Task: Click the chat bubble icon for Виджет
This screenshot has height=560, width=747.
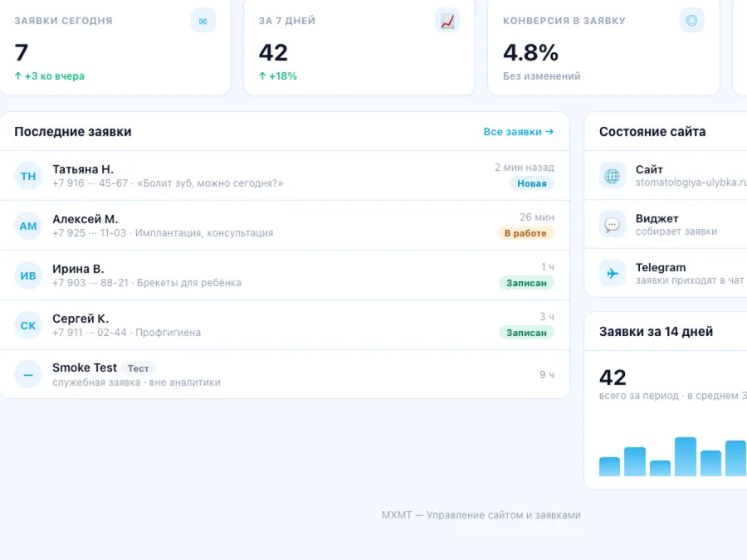Action: tap(613, 225)
